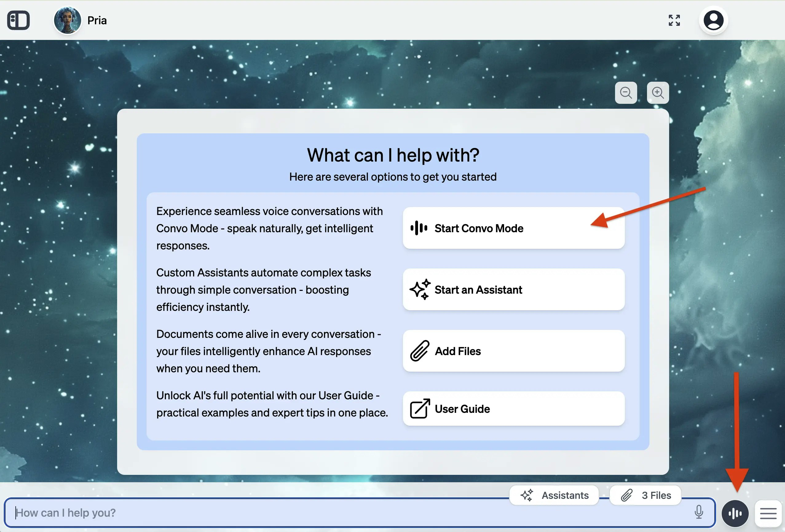Click the paperclip icon on Add Files
This screenshot has width=785, height=532.
tap(420, 351)
